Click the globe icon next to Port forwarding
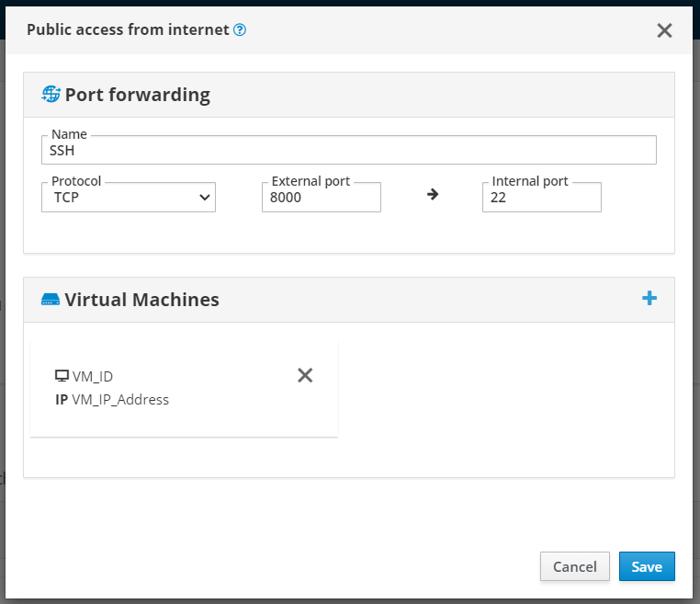The image size is (700, 604). pos(51,94)
